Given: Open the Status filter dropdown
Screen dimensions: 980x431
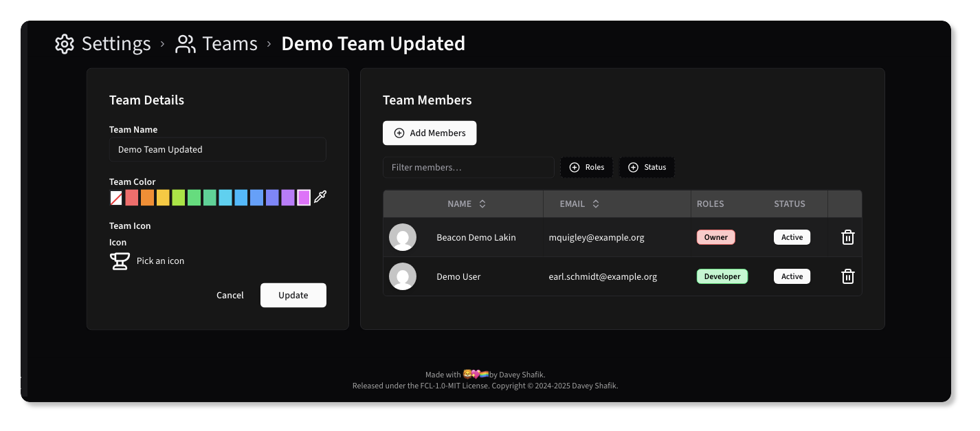Looking at the screenshot, I should click(646, 167).
